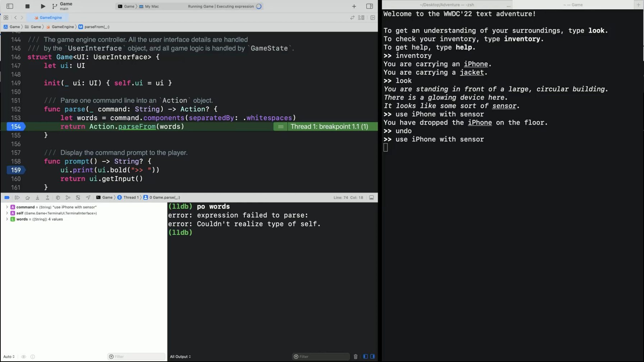Deactivate breakpoints in the debug bar
This screenshot has height=362, width=644.
coord(7,198)
